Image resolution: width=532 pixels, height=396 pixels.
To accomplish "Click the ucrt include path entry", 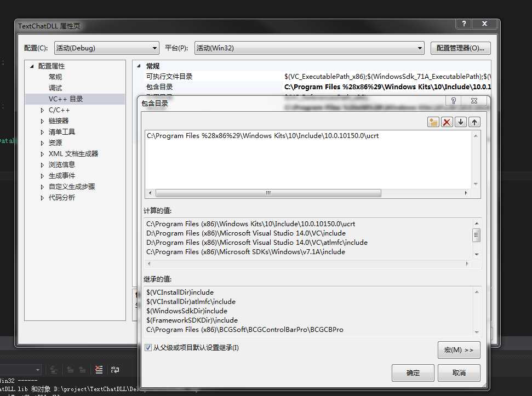I will (x=262, y=136).
